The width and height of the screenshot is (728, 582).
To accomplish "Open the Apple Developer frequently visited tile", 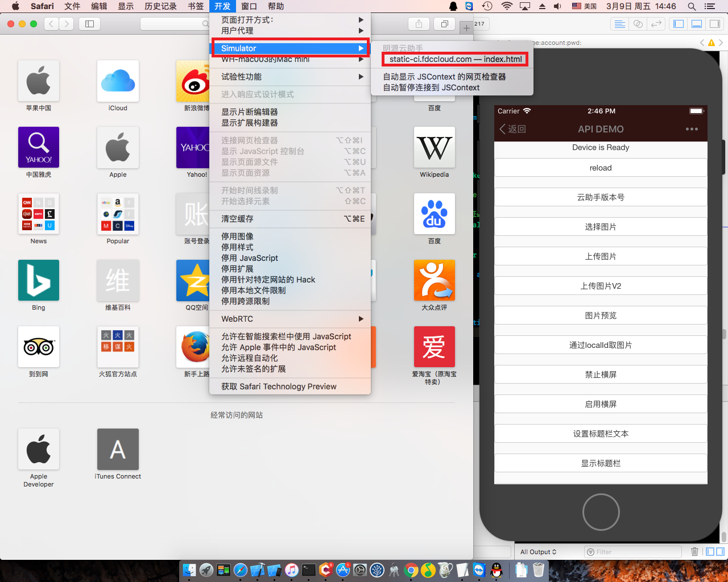I will 39,449.
